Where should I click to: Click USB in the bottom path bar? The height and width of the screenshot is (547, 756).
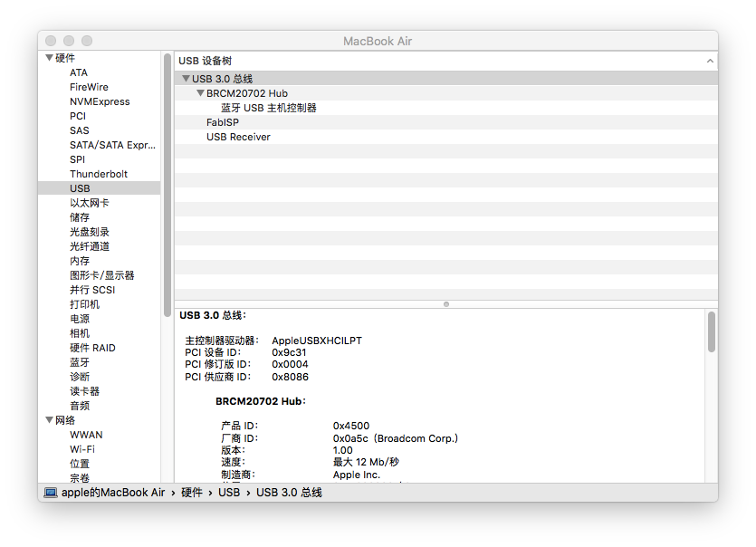pos(229,493)
